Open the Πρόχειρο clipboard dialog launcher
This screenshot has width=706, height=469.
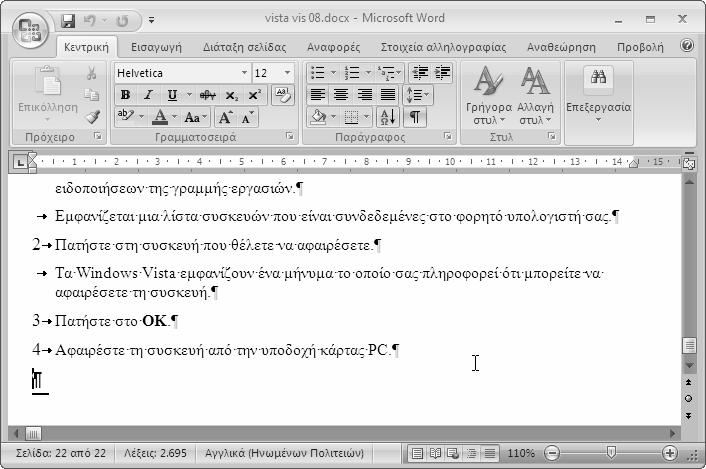click(98, 136)
